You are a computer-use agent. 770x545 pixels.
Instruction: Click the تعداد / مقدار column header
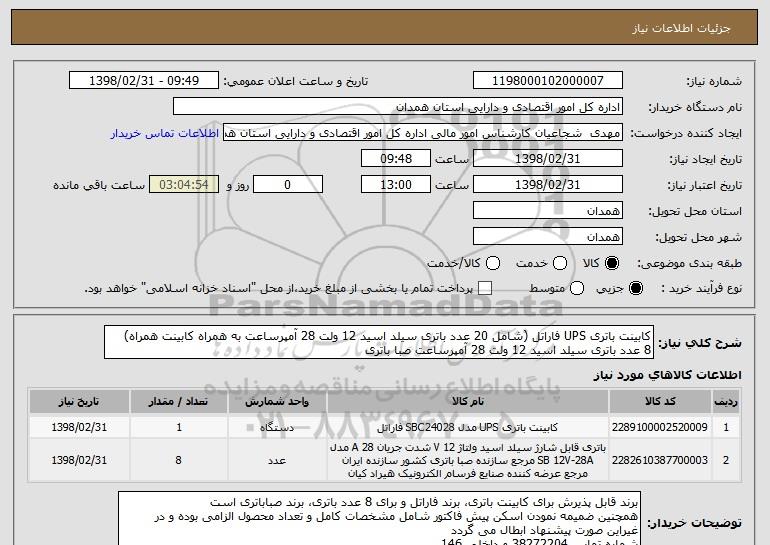(178, 402)
